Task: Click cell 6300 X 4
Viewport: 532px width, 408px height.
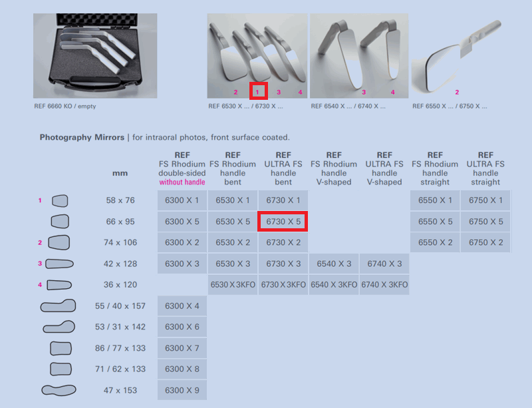Action: pos(182,306)
